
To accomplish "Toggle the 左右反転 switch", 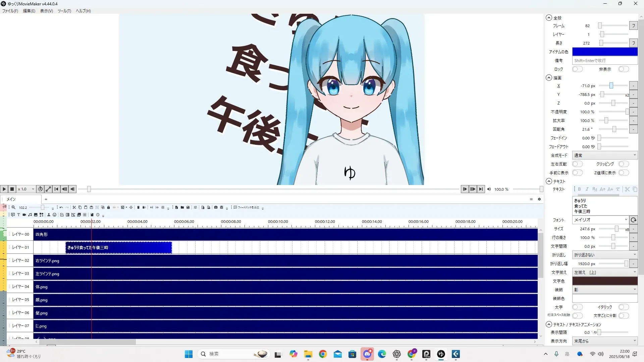I will click(577, 164).
